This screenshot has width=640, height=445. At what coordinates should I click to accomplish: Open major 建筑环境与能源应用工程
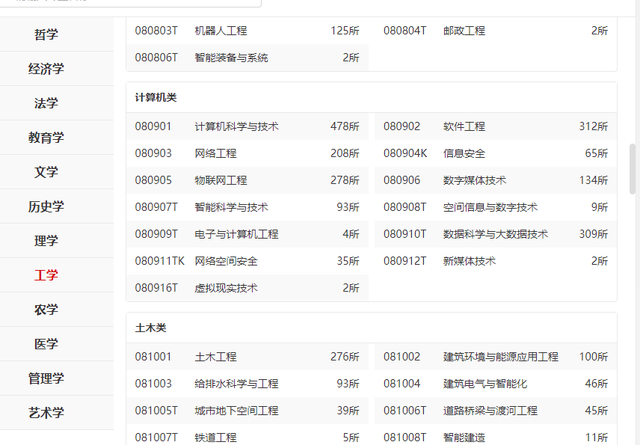click(x=501, y=357)
